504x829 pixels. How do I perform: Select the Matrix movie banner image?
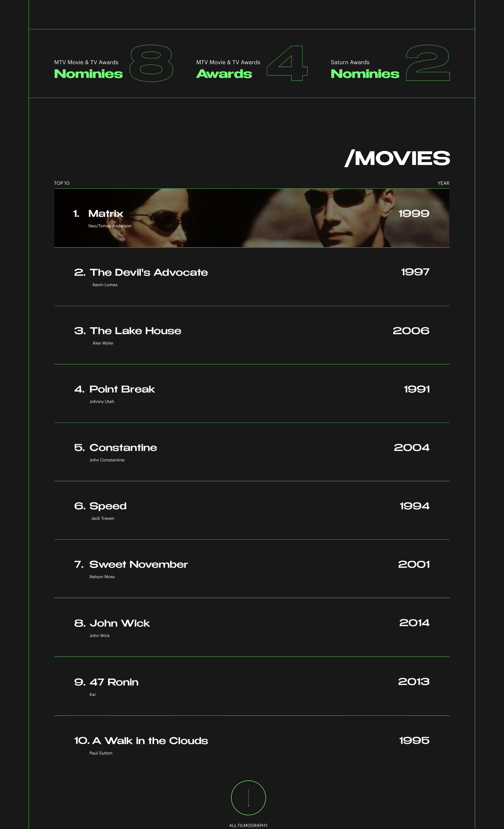pyautogui.click(x=252, y=218)
